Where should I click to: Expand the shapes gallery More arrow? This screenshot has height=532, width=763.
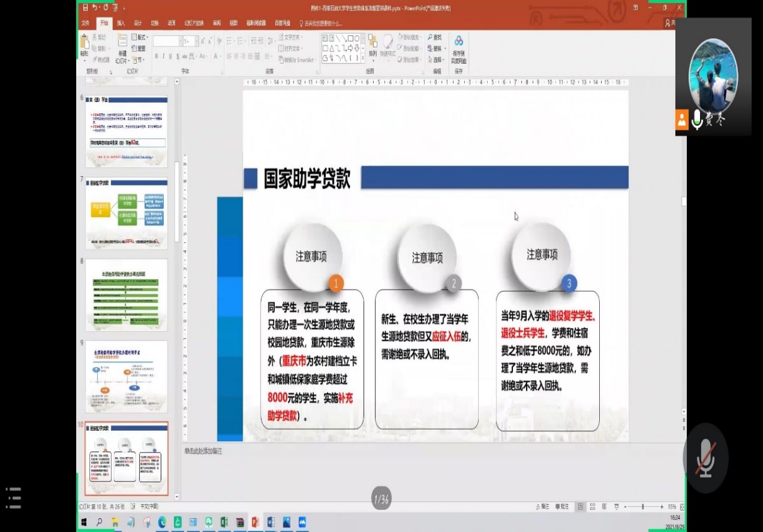tap(363, 59)
